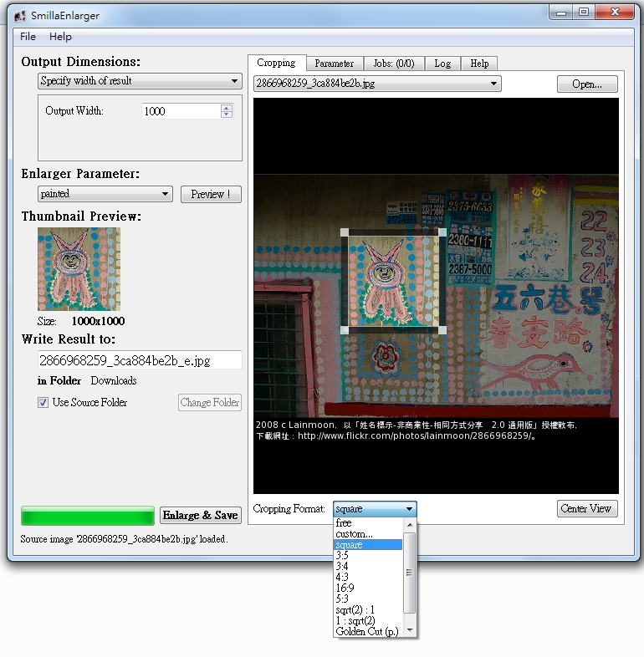Switch to the Parameter tab
This screenshot has height=657, width=644.
click(335, 64)
